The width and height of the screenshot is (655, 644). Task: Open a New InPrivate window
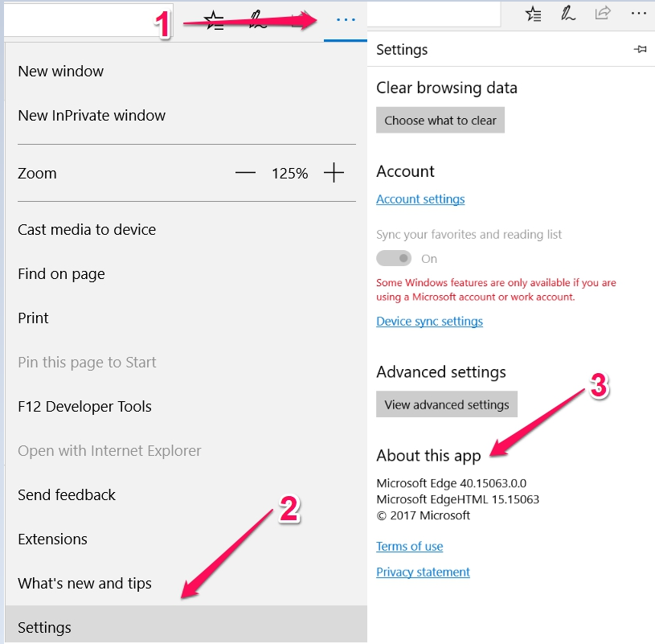[x=186, y=115]
